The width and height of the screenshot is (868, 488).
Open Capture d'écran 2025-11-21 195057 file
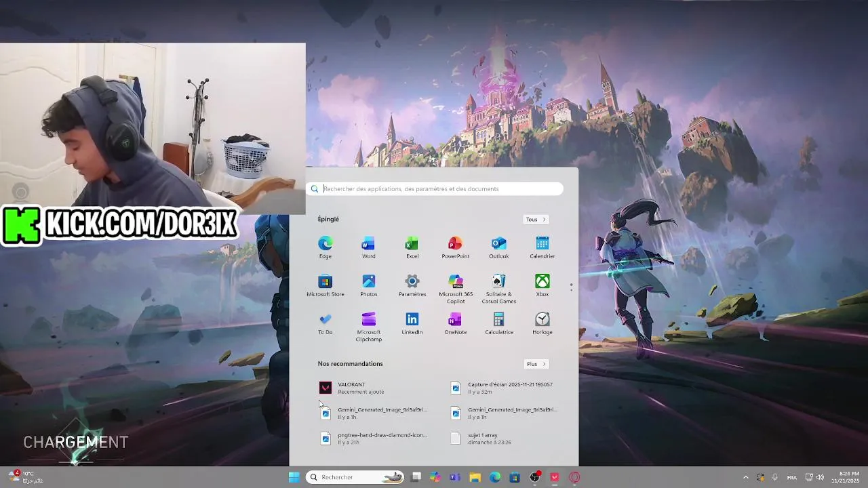coord(505,388)
